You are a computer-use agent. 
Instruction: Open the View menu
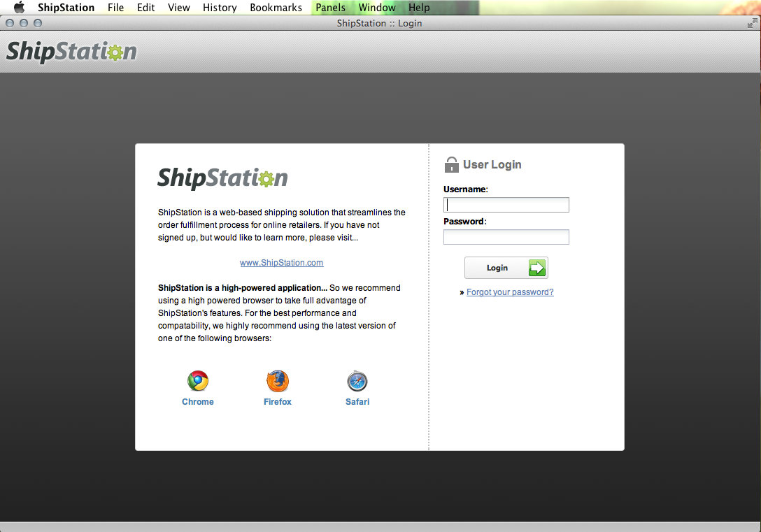(178, 7)
